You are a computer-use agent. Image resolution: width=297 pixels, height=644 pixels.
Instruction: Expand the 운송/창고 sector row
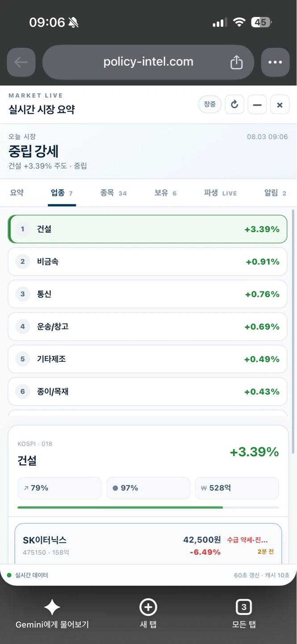click(x=147, y=326)
